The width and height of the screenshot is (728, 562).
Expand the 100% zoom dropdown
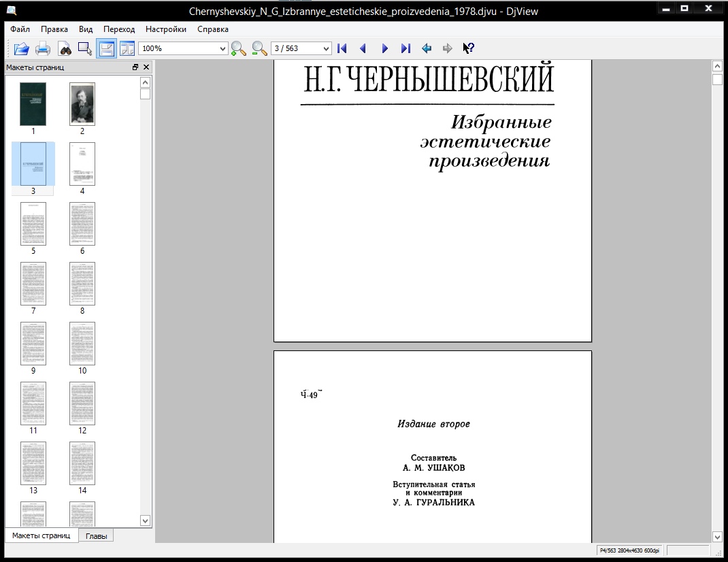[x=222, y=48]
